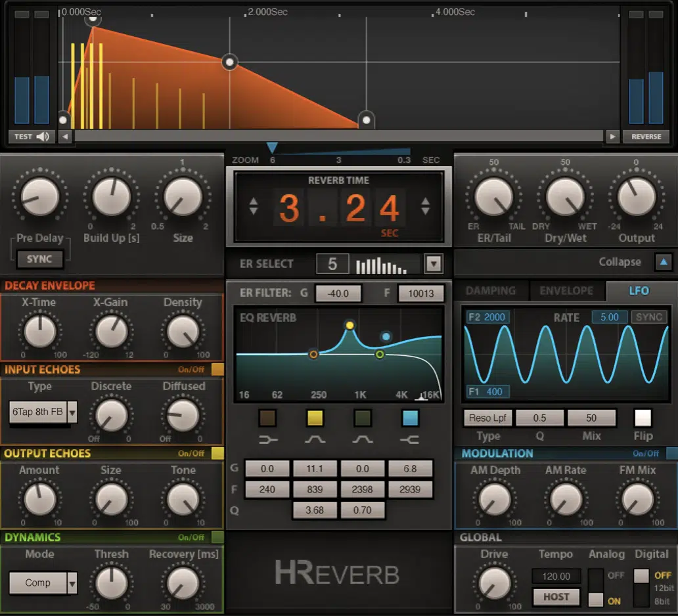
Task: Toggle Dynamics On/Off switch
Action: tap(217, 537)
